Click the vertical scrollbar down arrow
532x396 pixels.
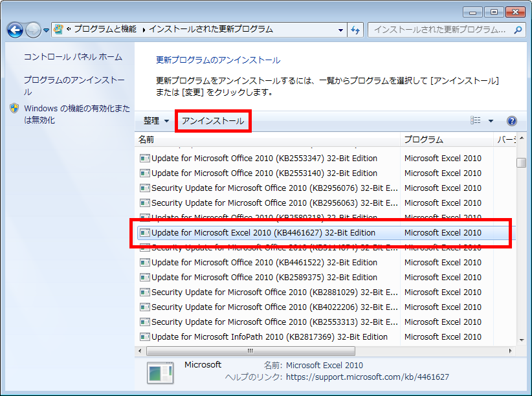point(522,340)
